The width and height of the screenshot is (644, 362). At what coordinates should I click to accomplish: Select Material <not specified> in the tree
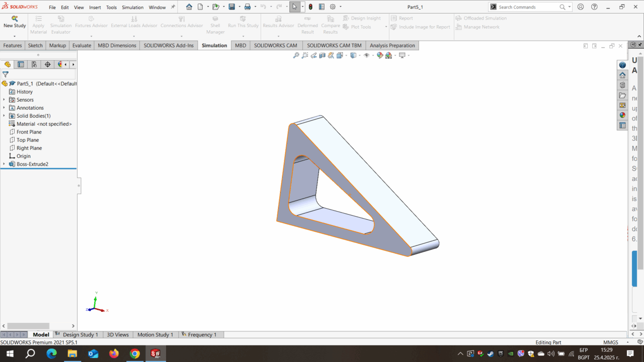(44, 124)
